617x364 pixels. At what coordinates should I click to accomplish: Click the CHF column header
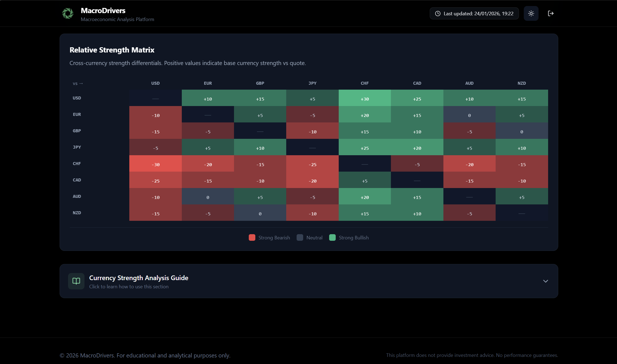point(365,83)
